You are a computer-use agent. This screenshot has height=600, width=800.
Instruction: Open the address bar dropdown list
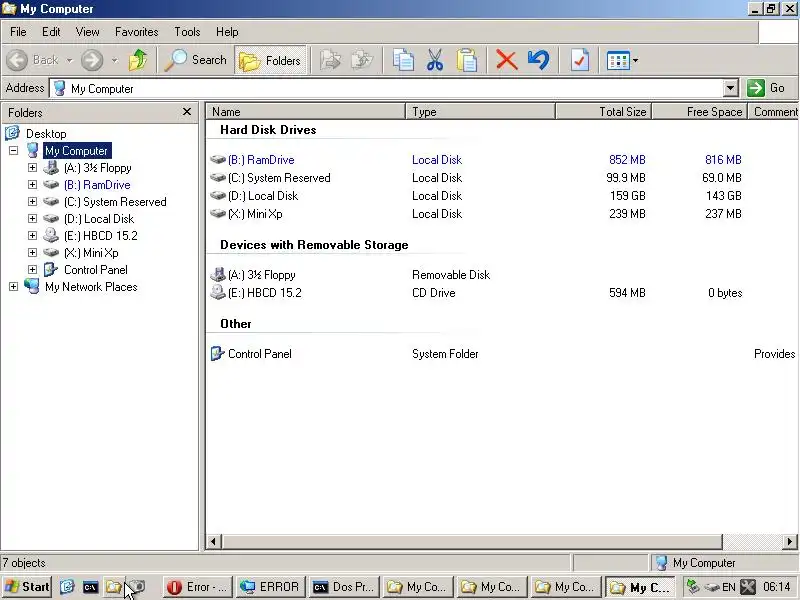(x=731, y=88)
